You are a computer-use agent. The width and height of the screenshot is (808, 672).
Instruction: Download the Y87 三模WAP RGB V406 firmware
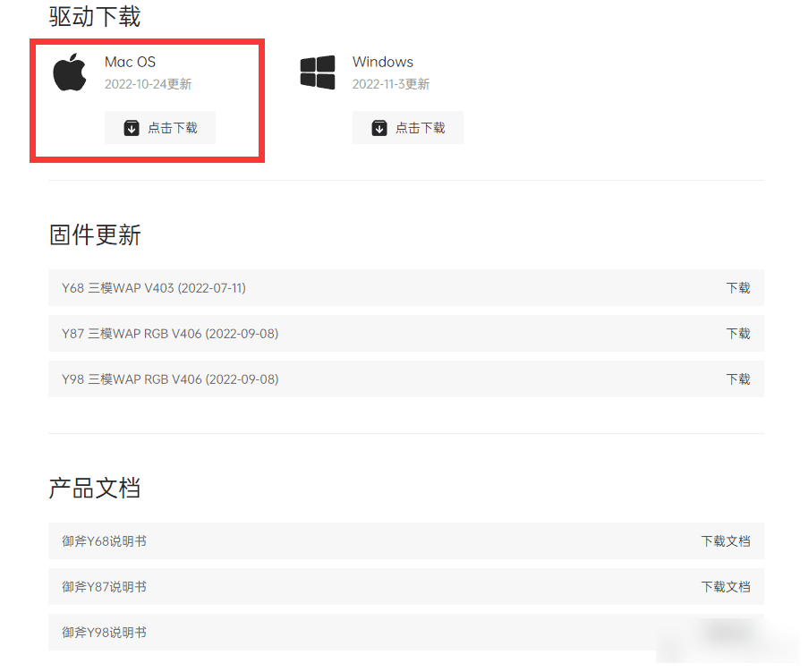tap(737, 334)
